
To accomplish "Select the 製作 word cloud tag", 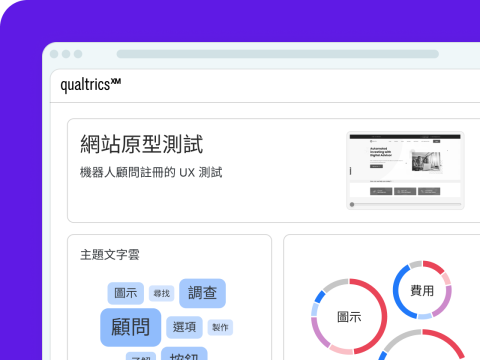I will click(x=220, y=327).
